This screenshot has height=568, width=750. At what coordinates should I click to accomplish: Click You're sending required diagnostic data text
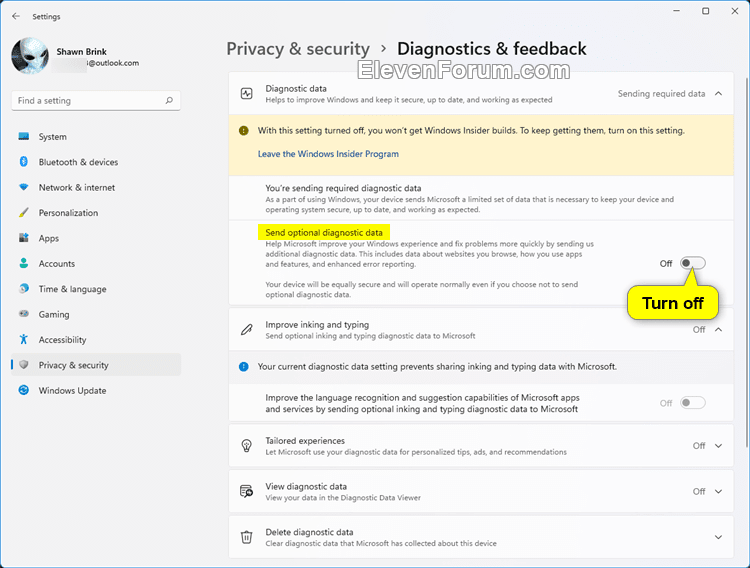(343, 188)
